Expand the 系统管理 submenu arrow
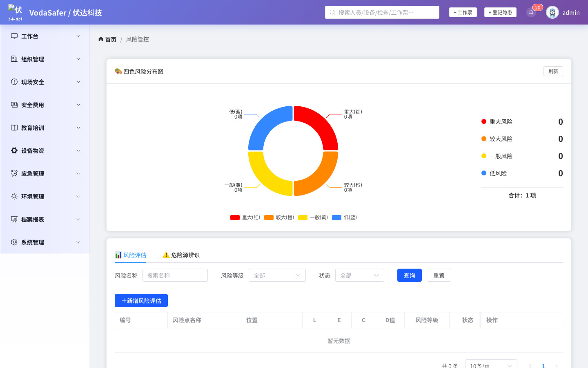This screenshot has width=588, height=368. point(78,242)
